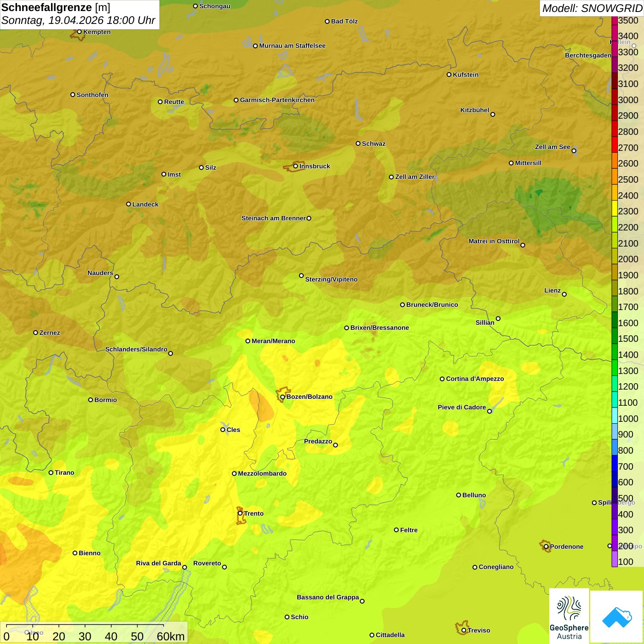
Task: Click the 'Brixen/Bressanone' label
Action: coord(379,328)
